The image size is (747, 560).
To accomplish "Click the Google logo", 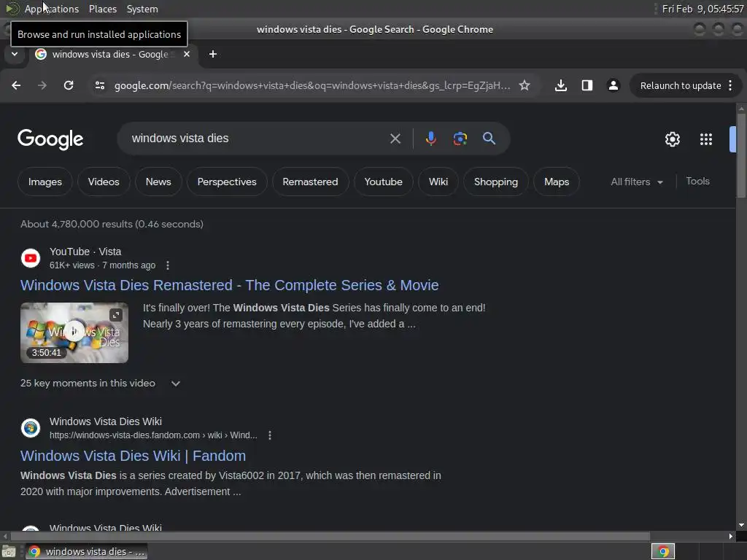I will click(x=50, y=139).
